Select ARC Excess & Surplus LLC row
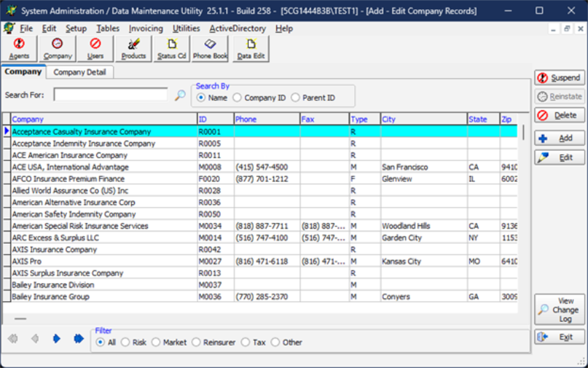 click(x=264, y=238)
